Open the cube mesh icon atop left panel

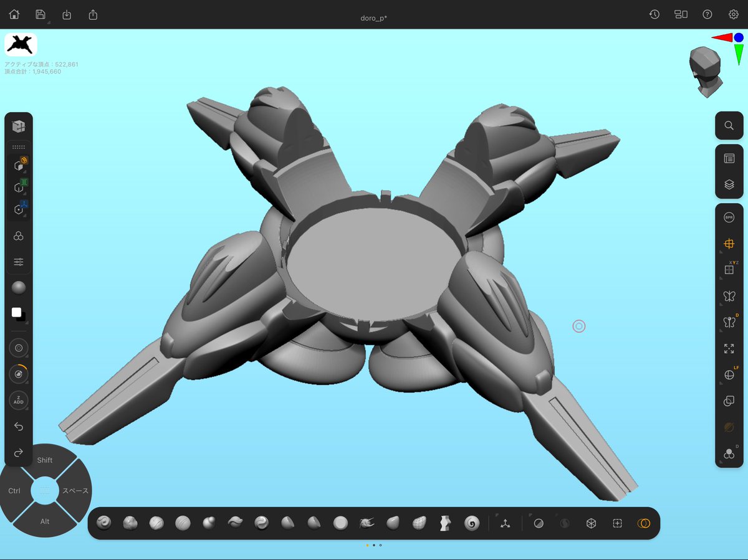(x=19, y=126)
